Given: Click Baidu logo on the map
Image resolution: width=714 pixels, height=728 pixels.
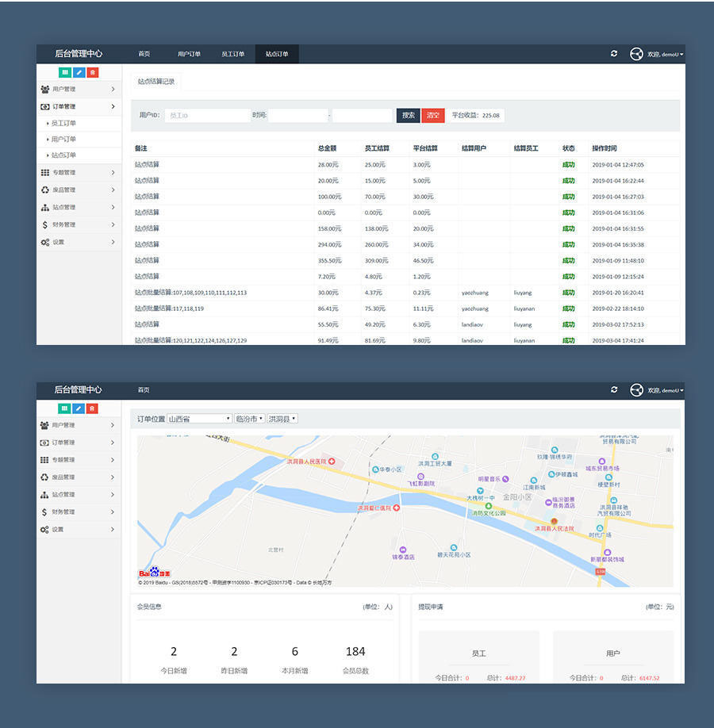Looking at the screenshot, I should pyautogui.click(x=155, y=573).
